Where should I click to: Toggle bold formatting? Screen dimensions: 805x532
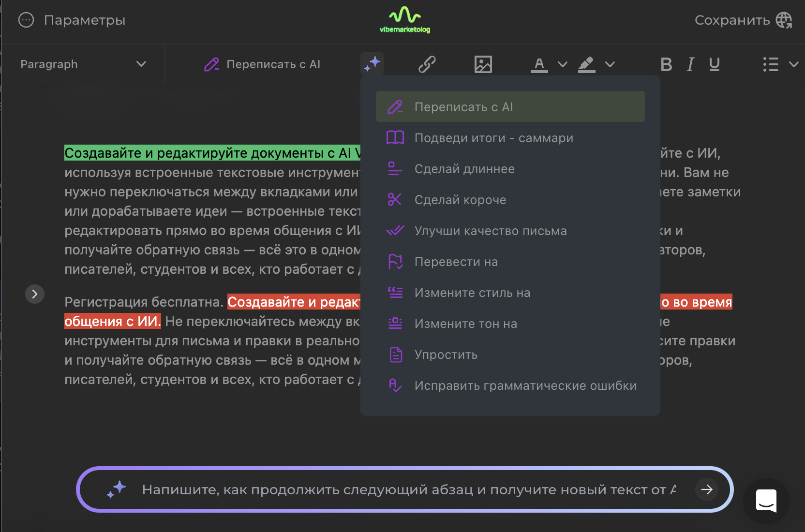click(666, 64)
